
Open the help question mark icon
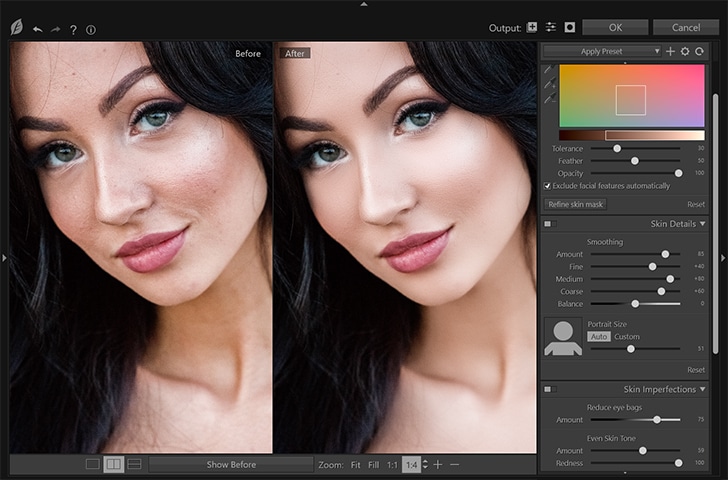(x=74, y=29)
